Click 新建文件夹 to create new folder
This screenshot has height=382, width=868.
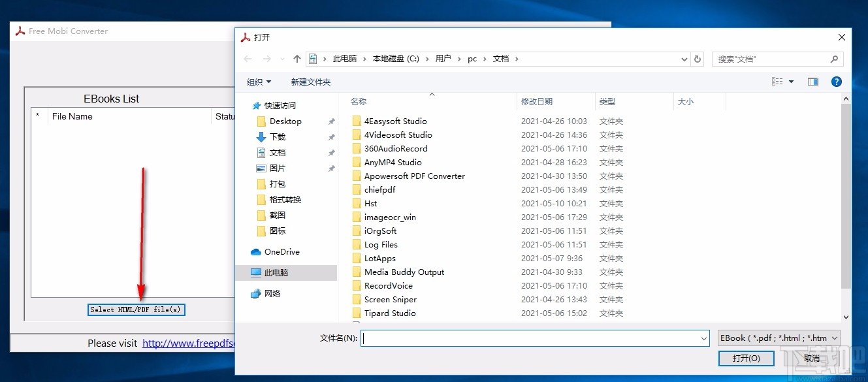pos(310,82)
